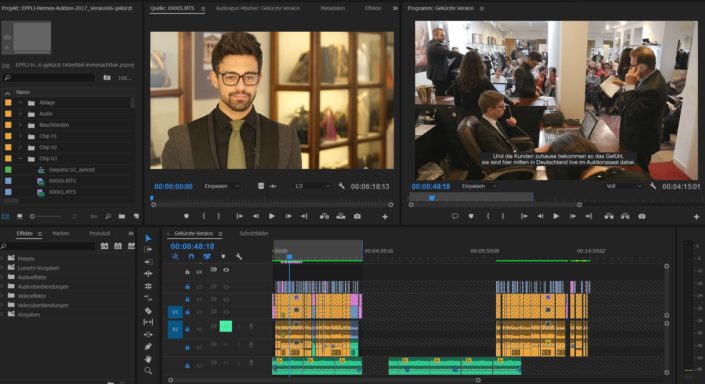The width and height of the screenshot is (705, 384).
Task: Open the Source monitor 1/2 resolution dropdown
Action: pos(312,186)
